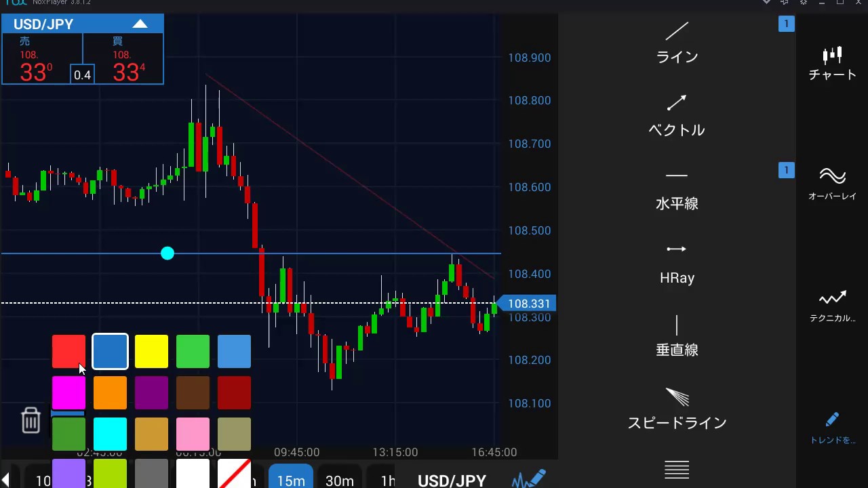Choose the light blue color swatch
Viewport: 868px width, 488px height.
click(x=234, y=351)
